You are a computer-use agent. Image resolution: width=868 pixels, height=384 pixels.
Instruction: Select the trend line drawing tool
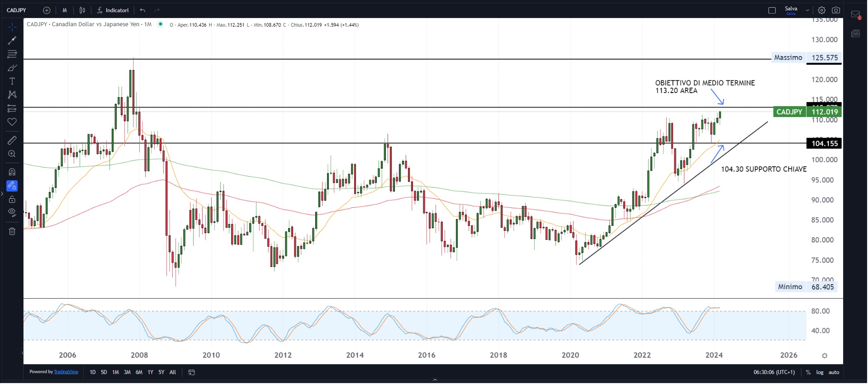[x=12, y=41]
